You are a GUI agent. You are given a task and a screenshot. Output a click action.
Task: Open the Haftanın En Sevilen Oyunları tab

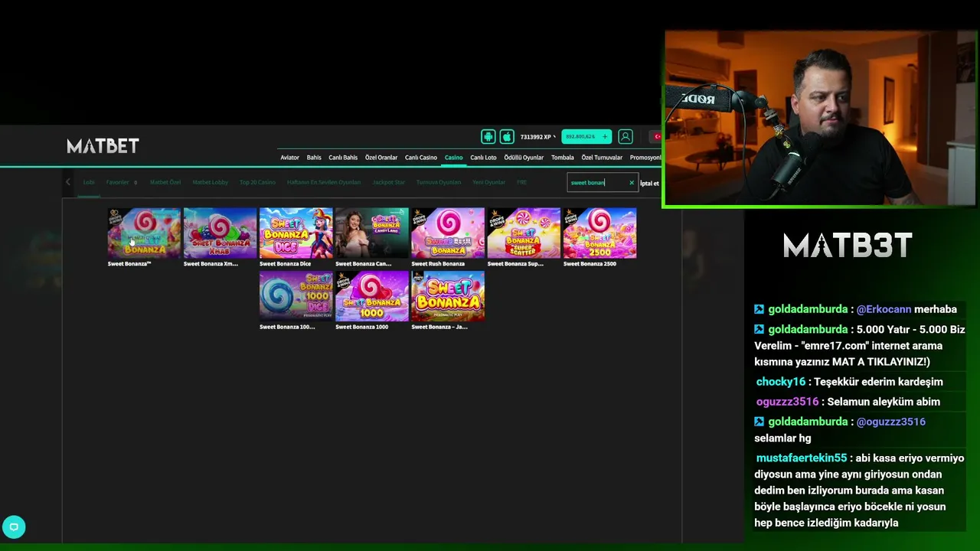point(324,183)
